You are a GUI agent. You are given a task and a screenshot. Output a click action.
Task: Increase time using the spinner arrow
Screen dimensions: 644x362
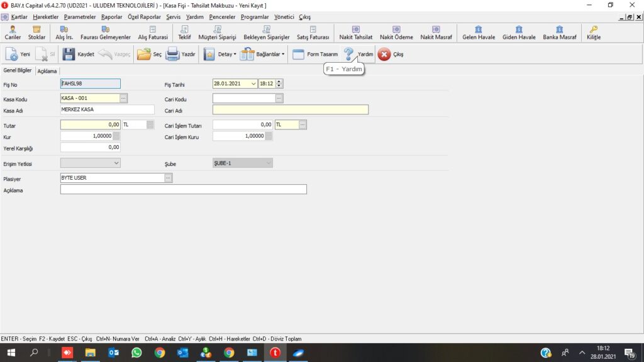tap(279, 81)
